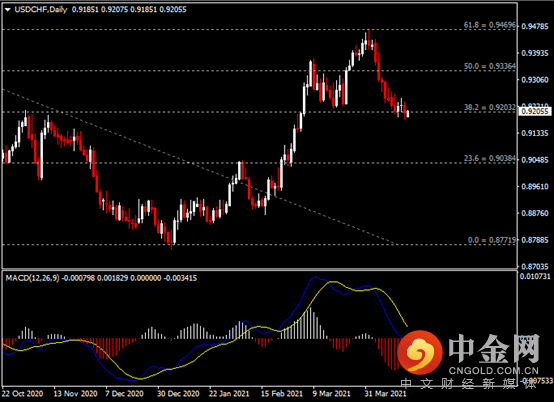
Task: Select the 23.6 = 0.90384 Fibonacci label
Action: (x=490, y=158)
